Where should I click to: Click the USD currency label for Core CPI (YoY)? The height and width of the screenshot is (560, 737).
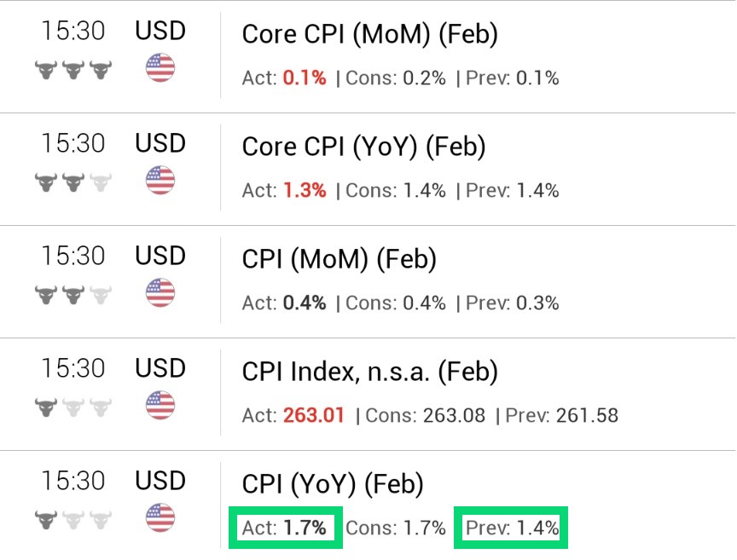(x=160, y=142)
